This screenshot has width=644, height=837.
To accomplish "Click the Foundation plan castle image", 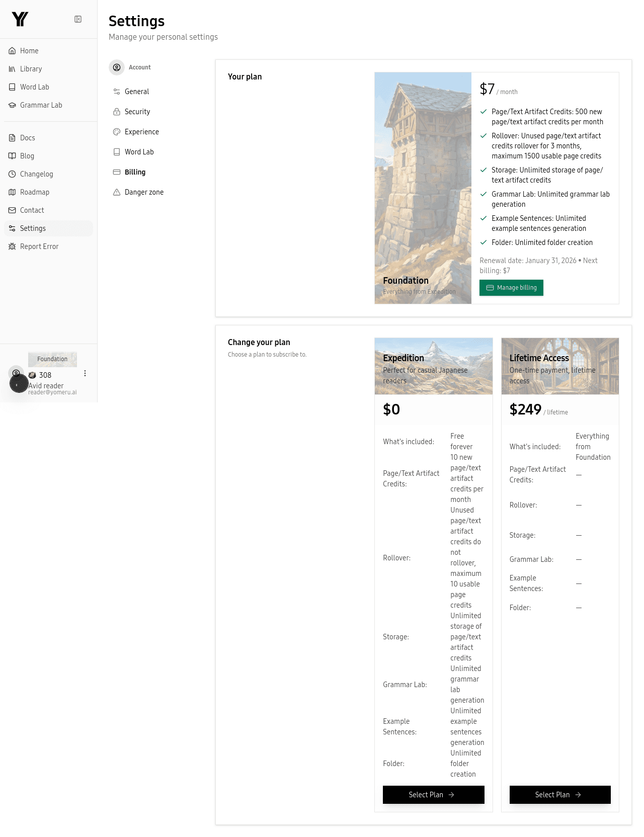I will (423, 188).
